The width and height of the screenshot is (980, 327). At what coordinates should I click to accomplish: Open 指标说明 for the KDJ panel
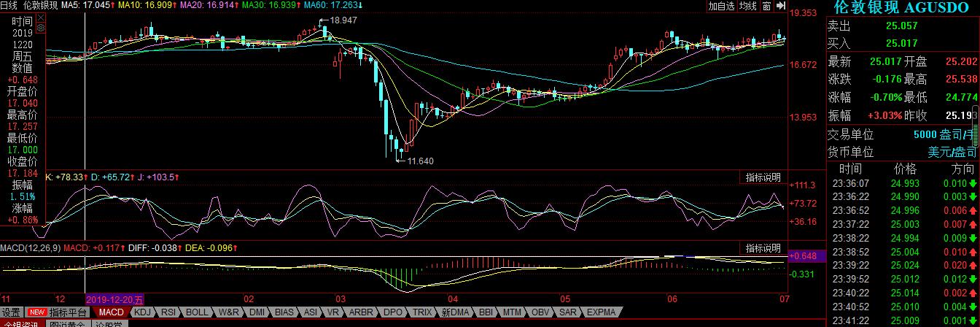[763, 177]
